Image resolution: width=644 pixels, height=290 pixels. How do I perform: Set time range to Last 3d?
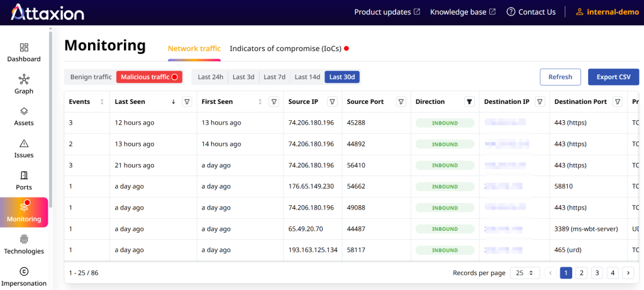243,77
